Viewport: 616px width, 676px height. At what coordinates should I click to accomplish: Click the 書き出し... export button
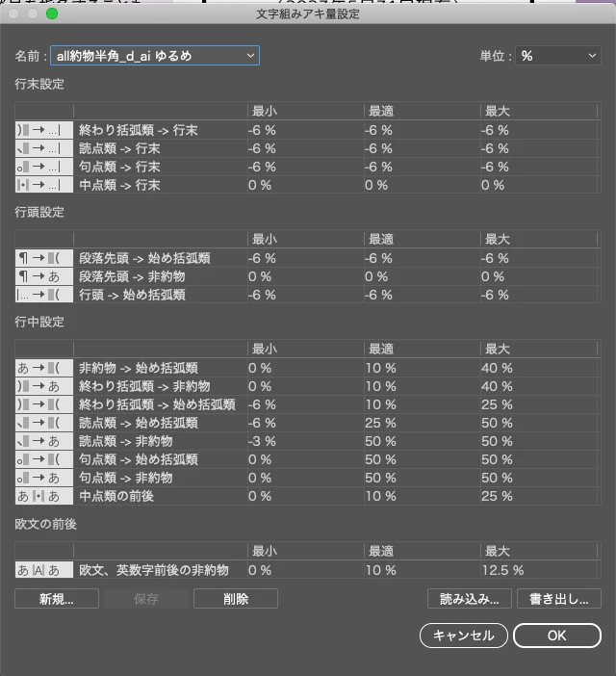coord(558,599)
